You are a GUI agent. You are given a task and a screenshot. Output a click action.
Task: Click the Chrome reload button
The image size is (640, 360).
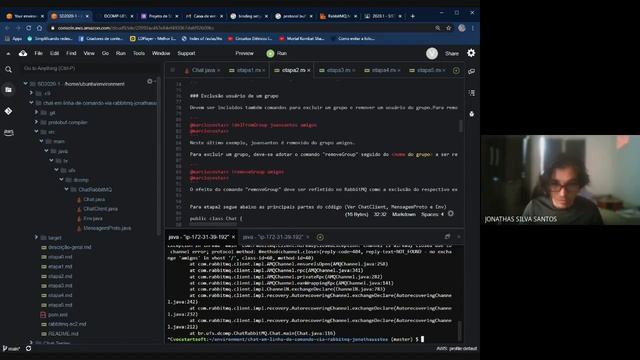coord(28,28)
